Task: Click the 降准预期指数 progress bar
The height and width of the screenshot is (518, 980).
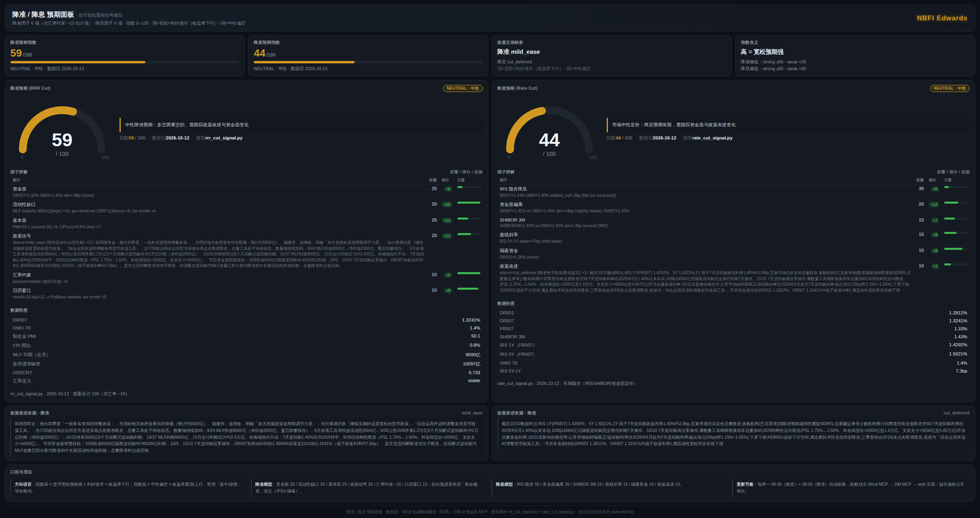Action: tap(125, 62)
